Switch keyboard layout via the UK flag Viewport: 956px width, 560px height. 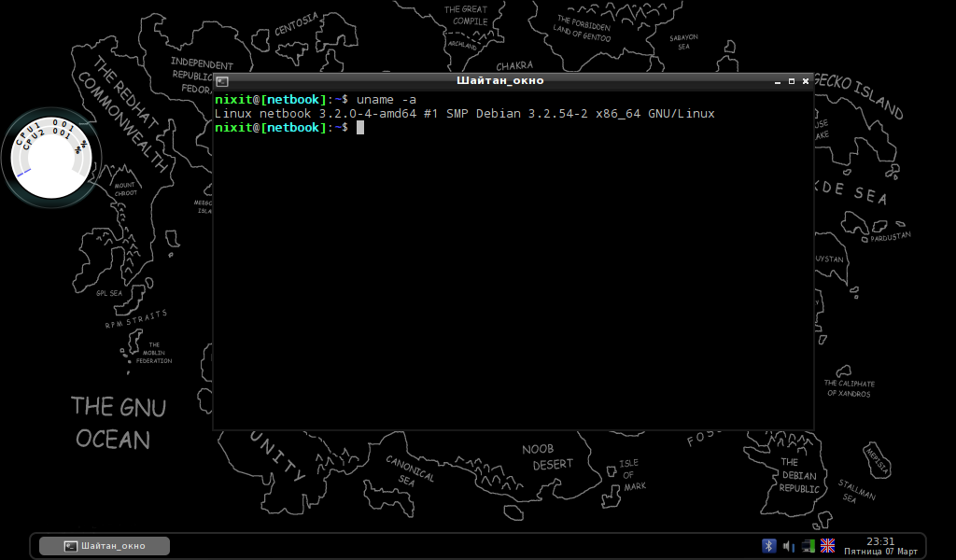tap(827, 546)
